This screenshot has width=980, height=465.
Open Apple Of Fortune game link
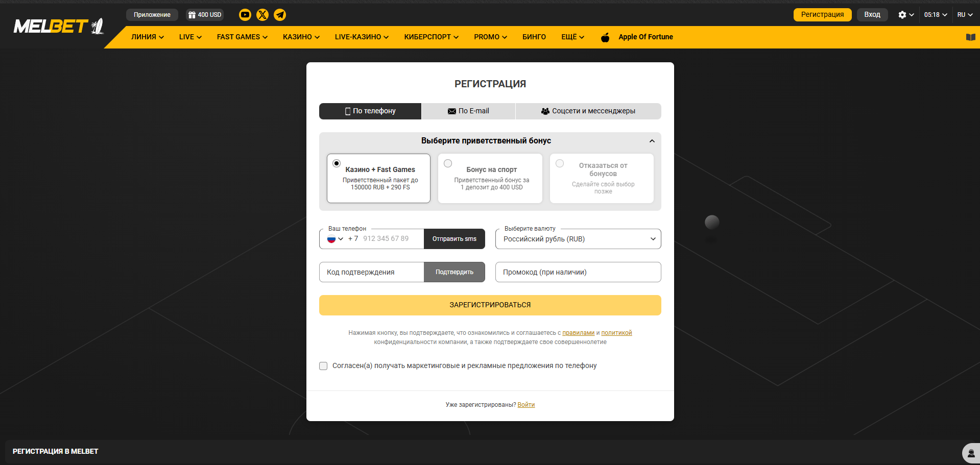pos(646,37)
